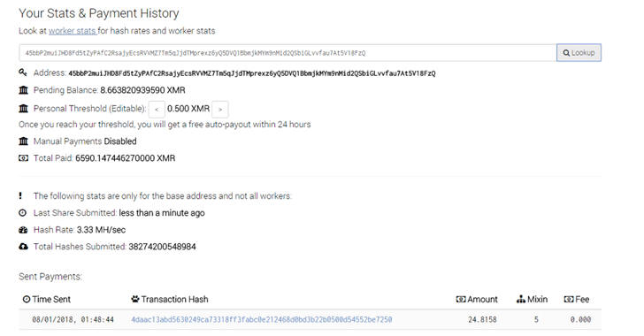The height and width of the screenshot is (336, 644).
Task: Click the Mixin column header
Action: pyautogui.click(x=532, y=300)
